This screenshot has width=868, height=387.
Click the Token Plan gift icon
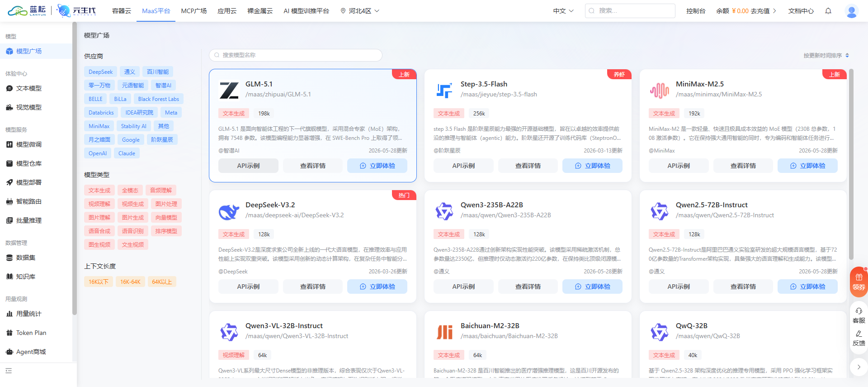tap(9, 333)
